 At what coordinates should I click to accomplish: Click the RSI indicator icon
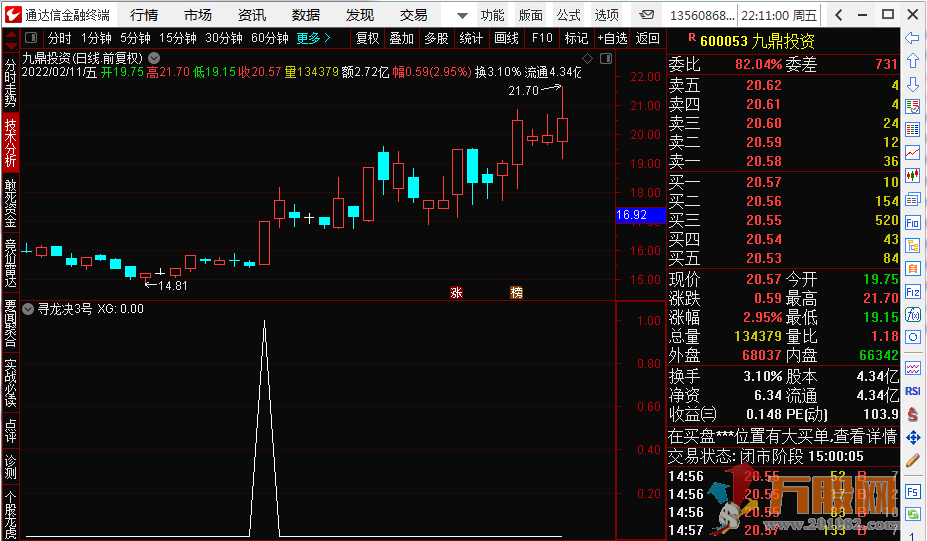[x=912, y=392]
